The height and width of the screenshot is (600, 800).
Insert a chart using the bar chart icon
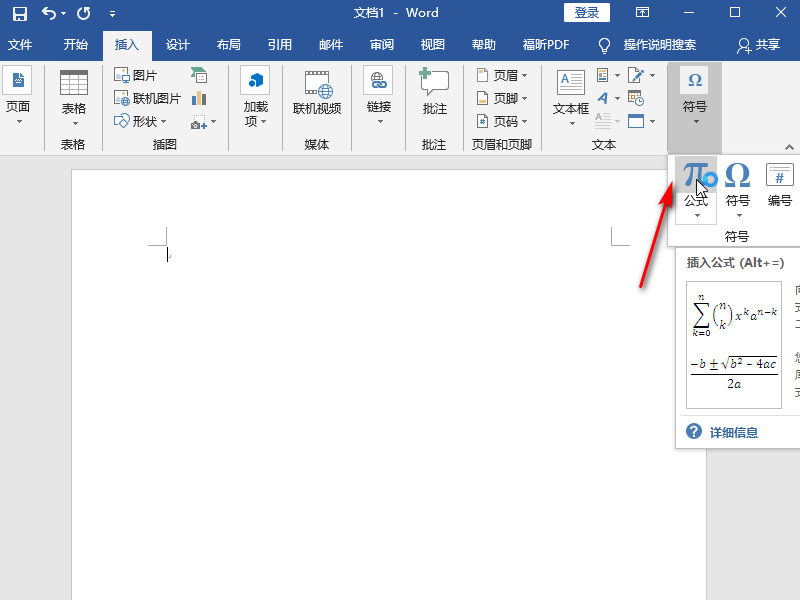coord(199,98)
